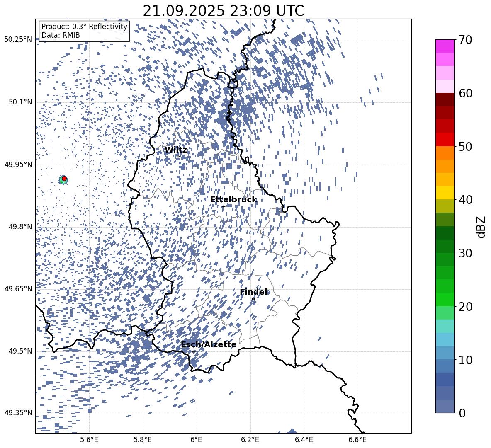The height and width of the screenshot is (448, 491).
Task: Click the Wiltz location cross marker
Action: pyautogui.click(x=178, y=157)
